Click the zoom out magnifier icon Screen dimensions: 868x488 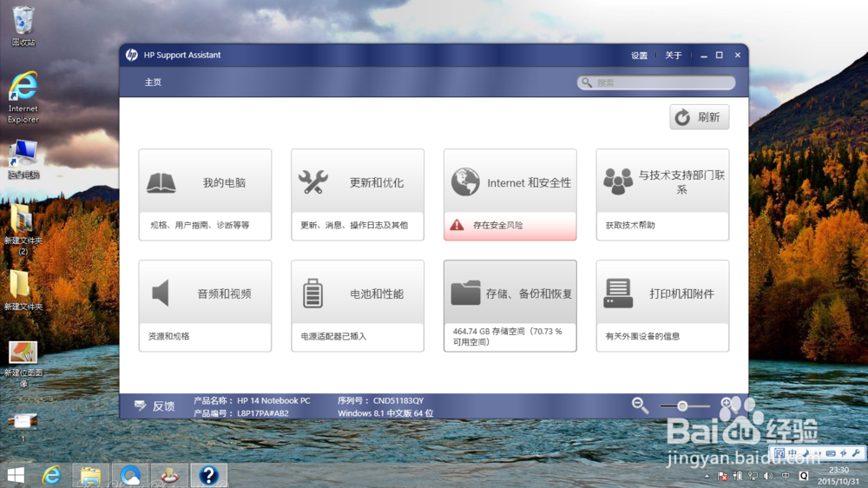pyautogui.click(x=640, y=406)
